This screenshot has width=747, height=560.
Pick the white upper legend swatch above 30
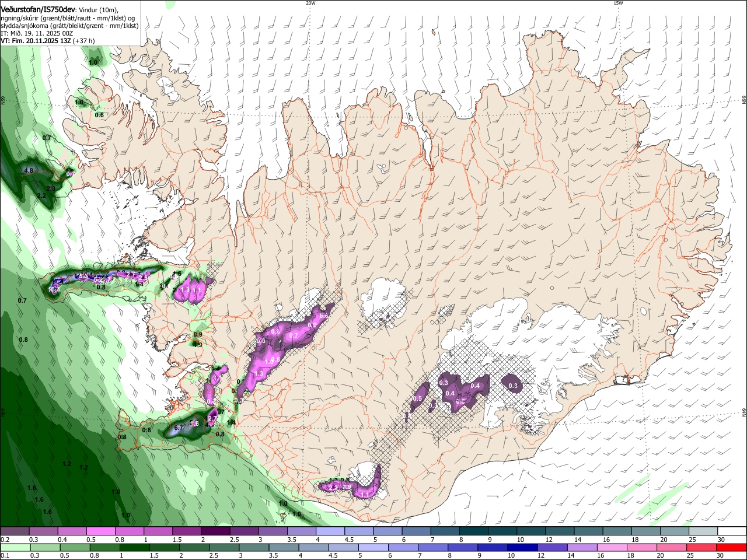coord(732,531)
